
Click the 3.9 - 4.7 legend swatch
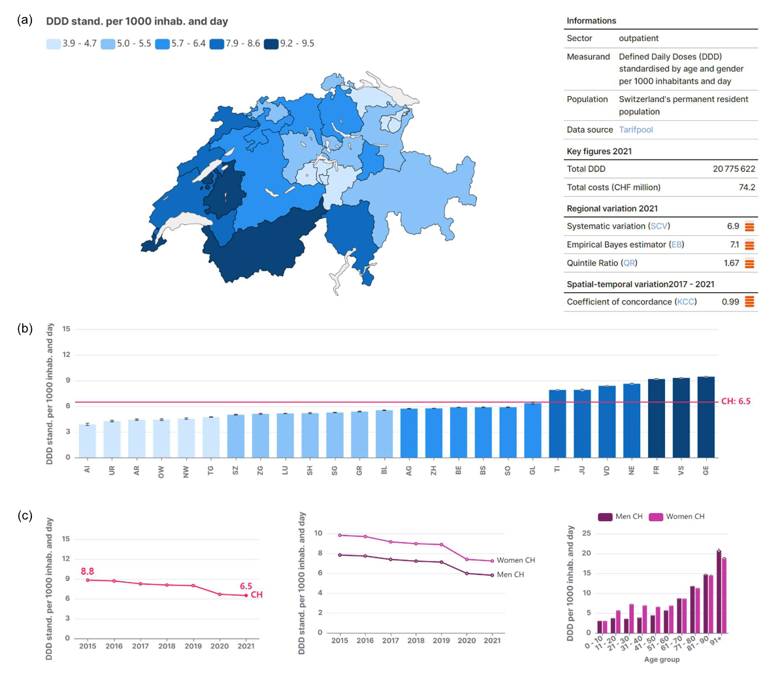[54, 44]
